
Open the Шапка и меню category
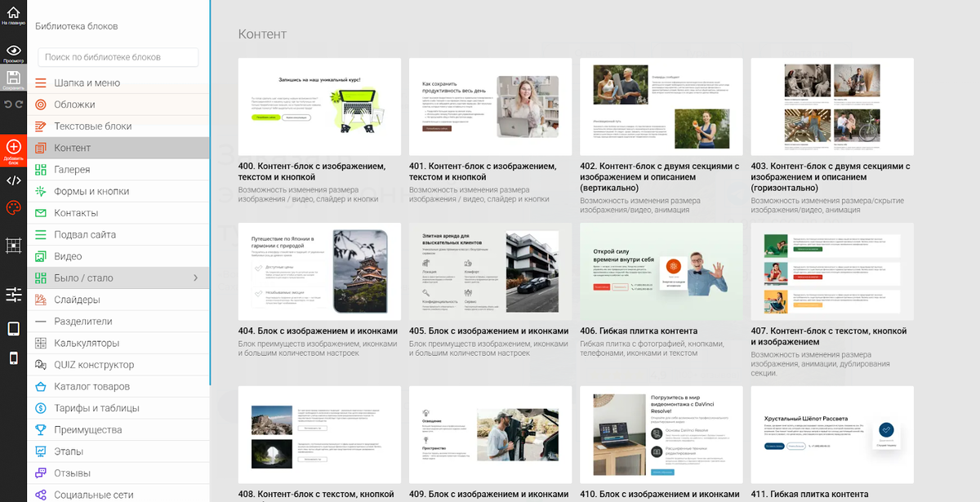click(x=118, y=83)
